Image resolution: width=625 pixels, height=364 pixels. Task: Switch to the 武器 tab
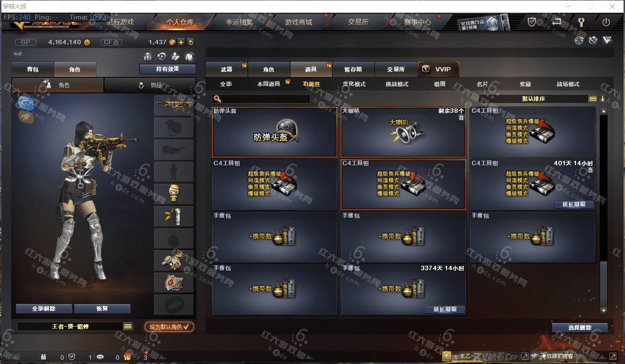click(x=227, y=69)
